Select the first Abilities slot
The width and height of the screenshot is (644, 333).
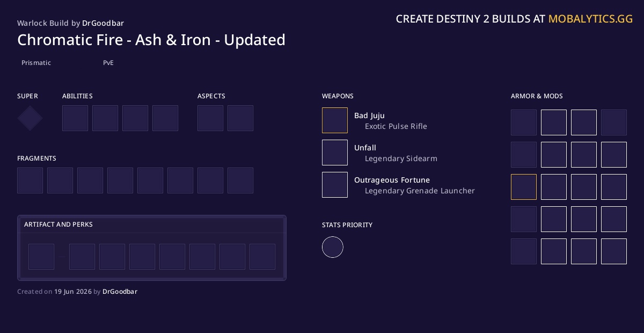tap(75, 118)
